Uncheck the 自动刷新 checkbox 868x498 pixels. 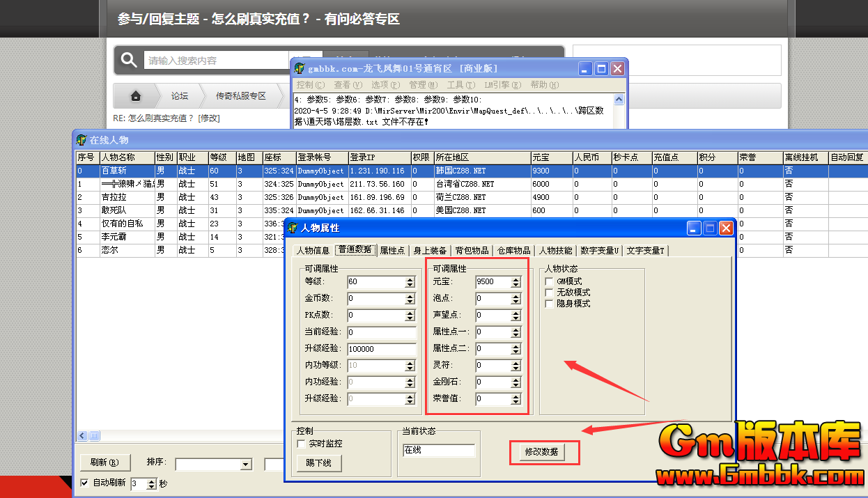pos(84,483)
